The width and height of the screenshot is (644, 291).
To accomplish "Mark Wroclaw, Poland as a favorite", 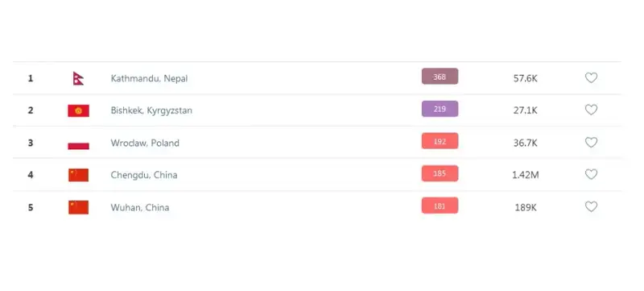I will 591,142.
